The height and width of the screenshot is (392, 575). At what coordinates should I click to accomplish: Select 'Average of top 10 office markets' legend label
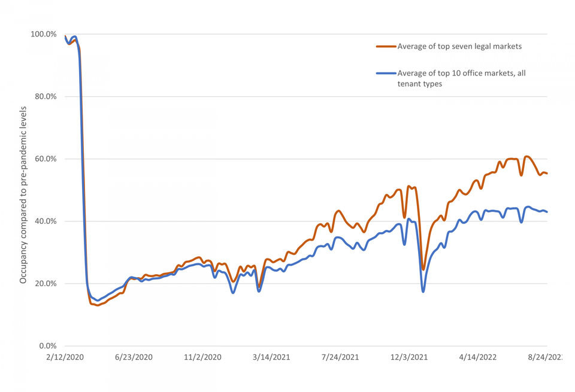(x=461, y=78)
